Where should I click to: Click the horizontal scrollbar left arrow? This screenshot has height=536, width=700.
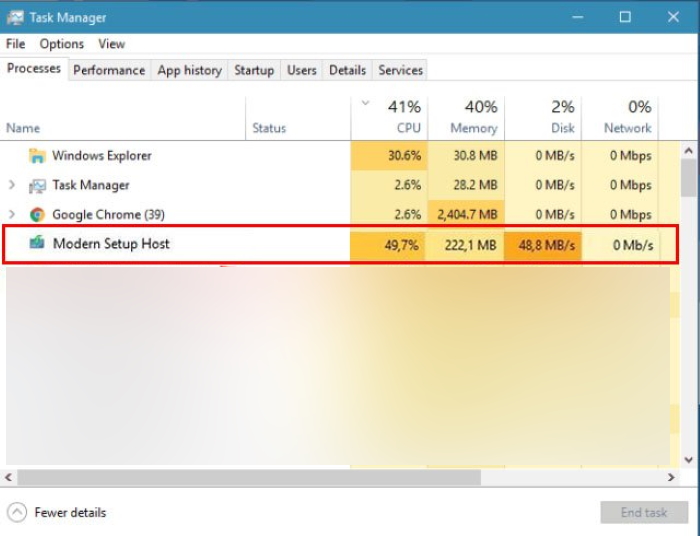[8, 477]
